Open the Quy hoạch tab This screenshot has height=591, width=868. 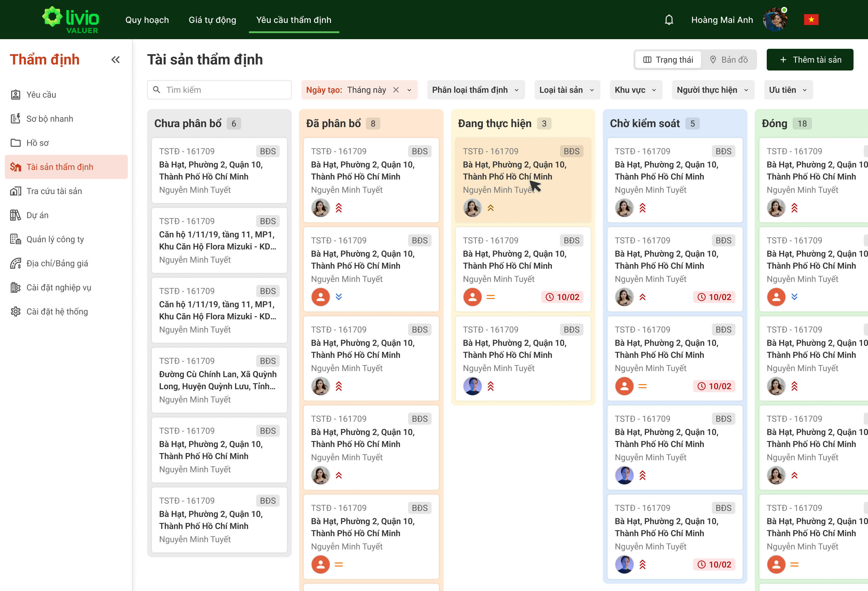coord(147,20)
